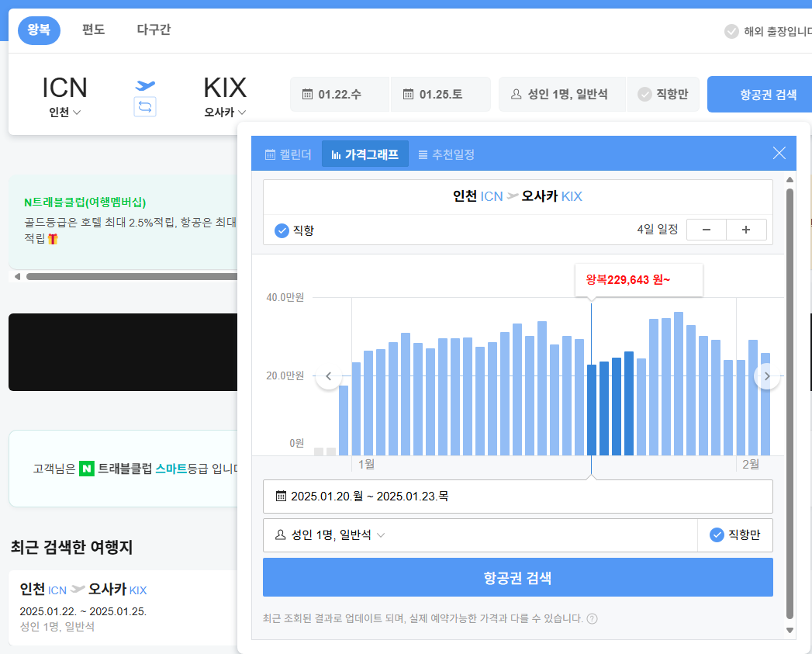Select the 가격그래프 tab

pos(365,154)
